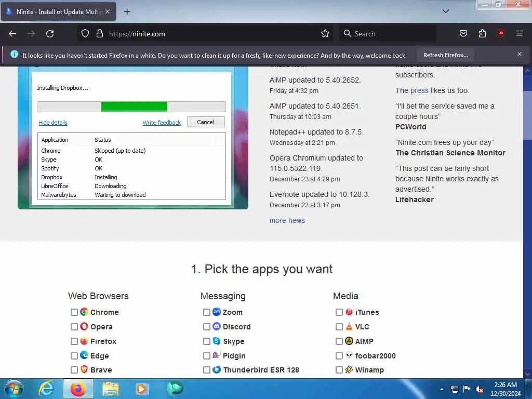
Task: Check the Zoom checkbox
Action: point(206,312)
